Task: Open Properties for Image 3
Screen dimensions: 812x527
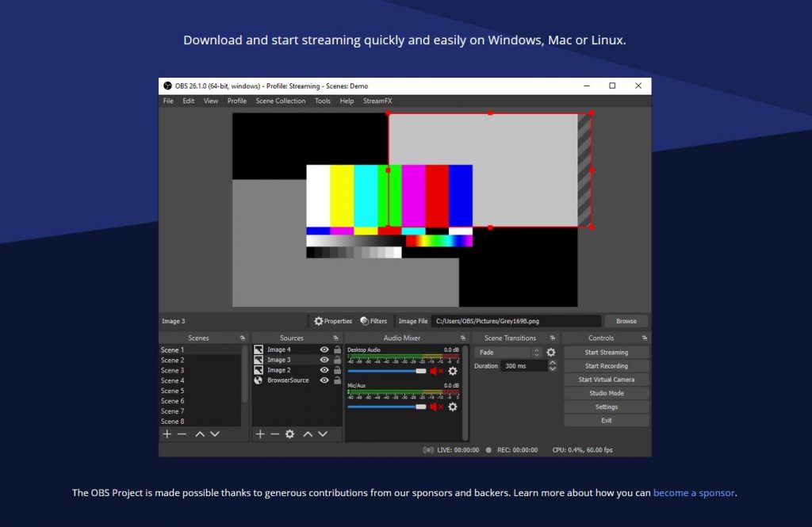Action: click(x=333, y=321)
